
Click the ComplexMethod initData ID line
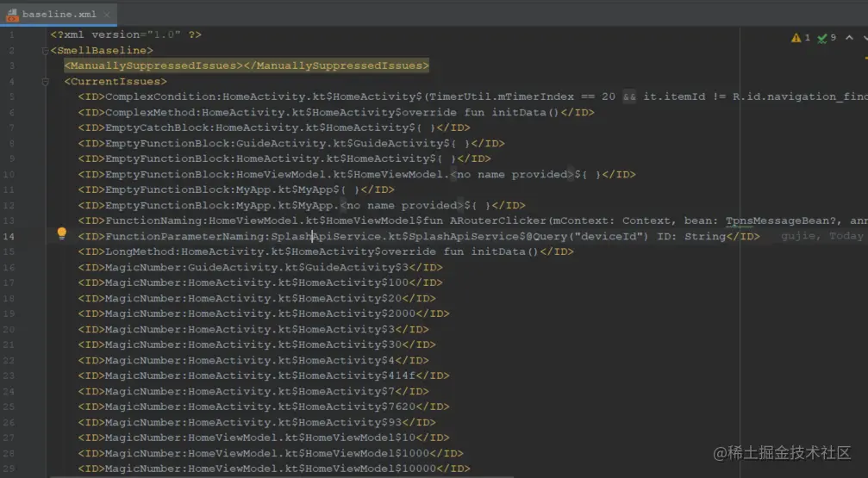tap(336, 112)
